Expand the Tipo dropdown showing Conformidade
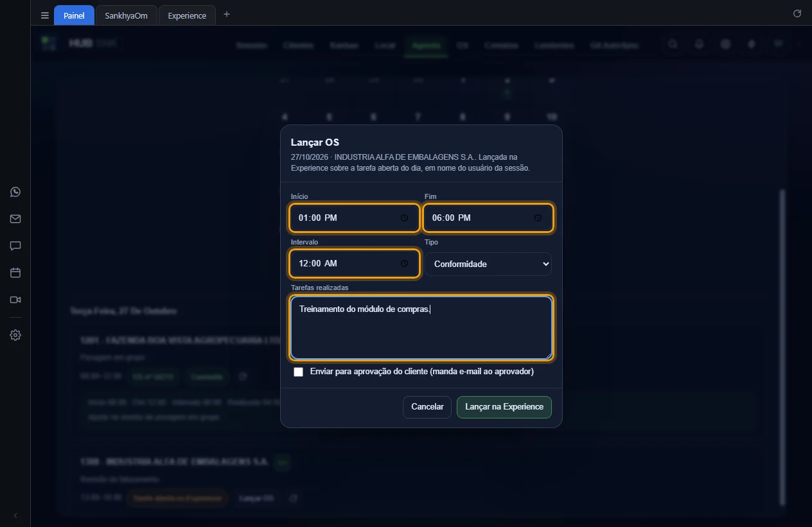The image size is (812, 527). coord(488,264)
